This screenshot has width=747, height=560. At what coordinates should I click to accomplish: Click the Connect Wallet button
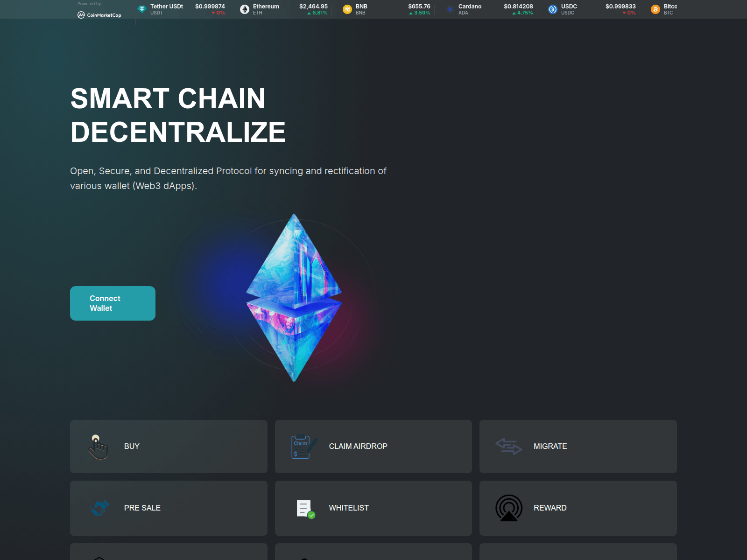point(113,303)
